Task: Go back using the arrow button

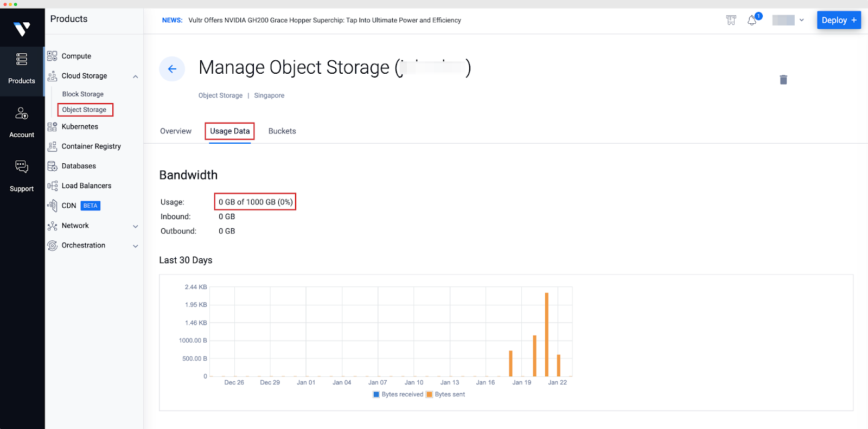Action: pos(172,69)
